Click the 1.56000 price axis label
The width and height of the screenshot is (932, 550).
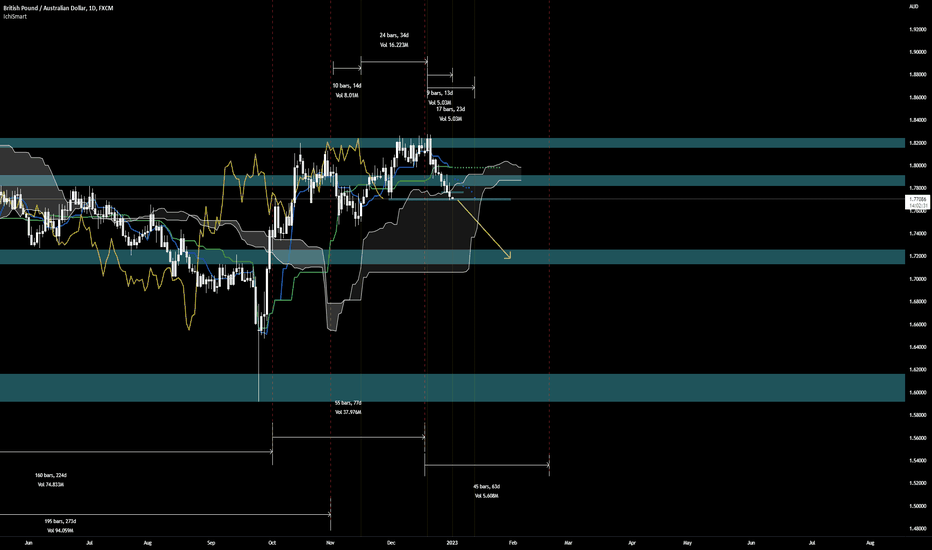pos(917,438)
